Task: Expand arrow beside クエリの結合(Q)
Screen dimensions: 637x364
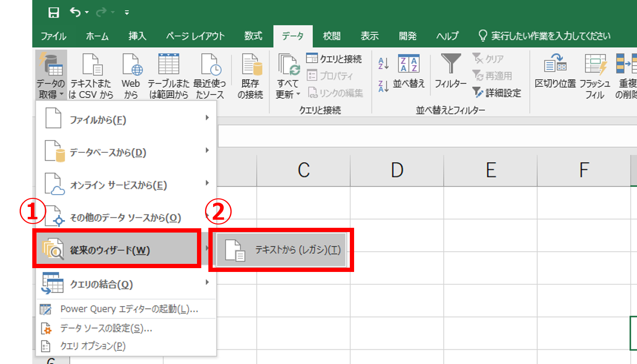Action: coord(207,282)
